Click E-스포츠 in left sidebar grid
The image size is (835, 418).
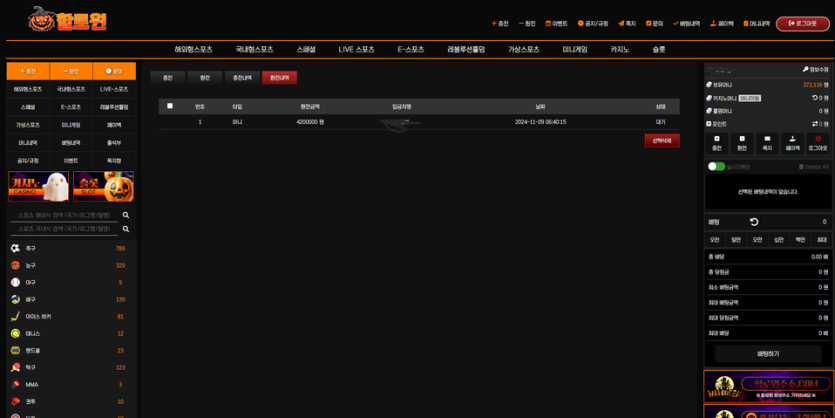click(71, 107)
